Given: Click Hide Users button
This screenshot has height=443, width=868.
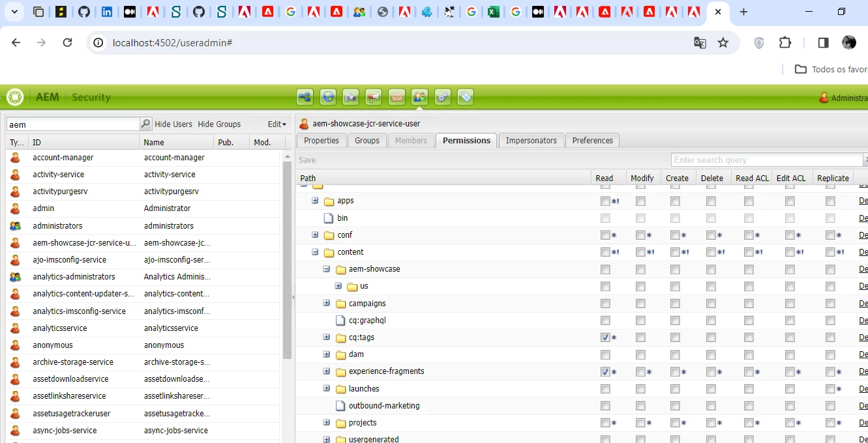Looking at the screenshot, I should (173, 124).
